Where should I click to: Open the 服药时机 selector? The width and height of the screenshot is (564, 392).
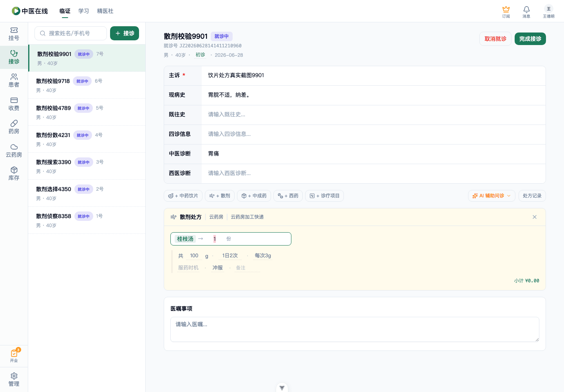pos(188,268)
